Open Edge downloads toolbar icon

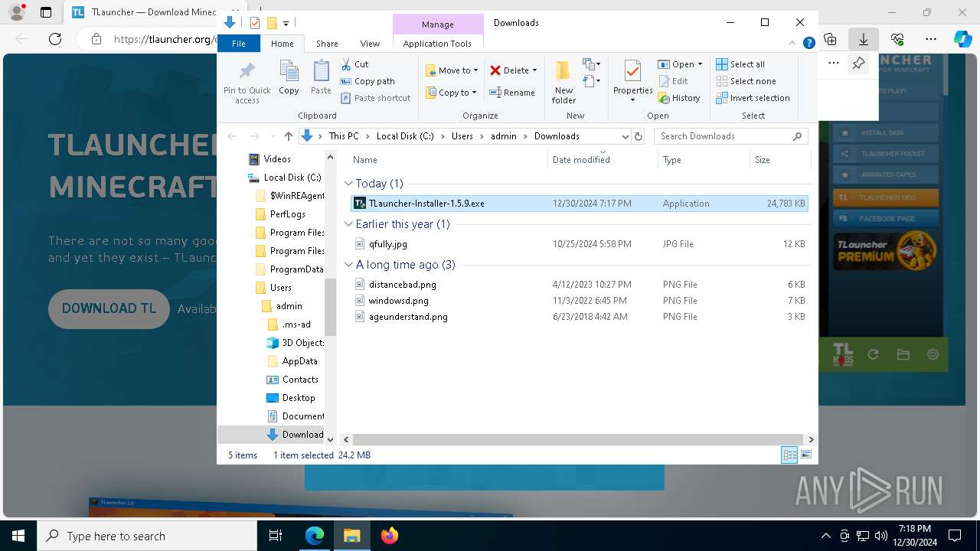click(x=863, y=39)
